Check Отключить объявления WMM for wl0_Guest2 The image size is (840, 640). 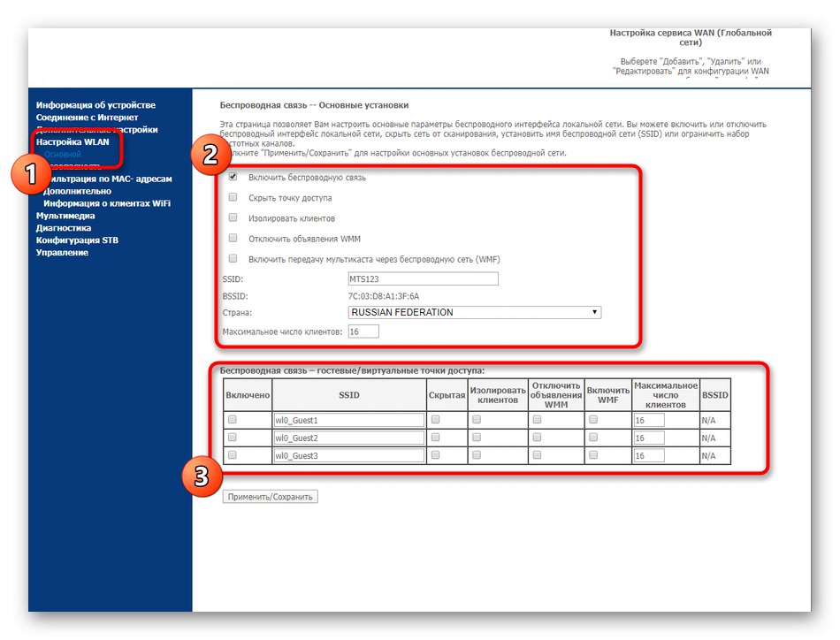[537, 438]
